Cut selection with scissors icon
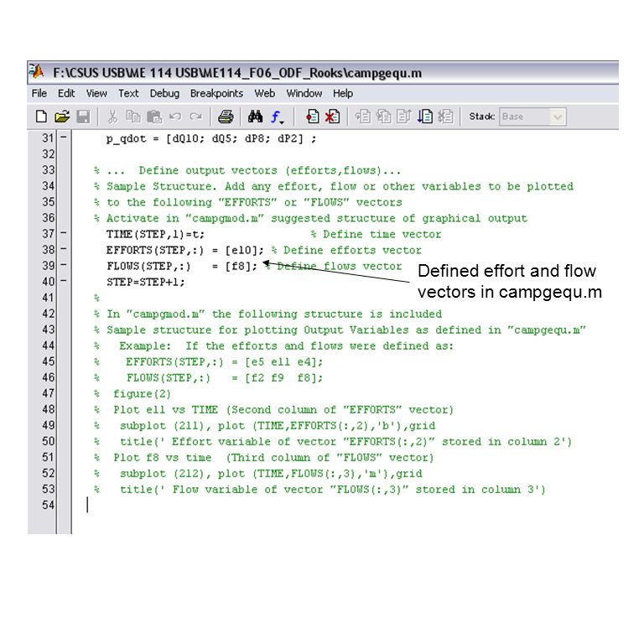The height and width of the screenshot is (644, 644). 112,117
